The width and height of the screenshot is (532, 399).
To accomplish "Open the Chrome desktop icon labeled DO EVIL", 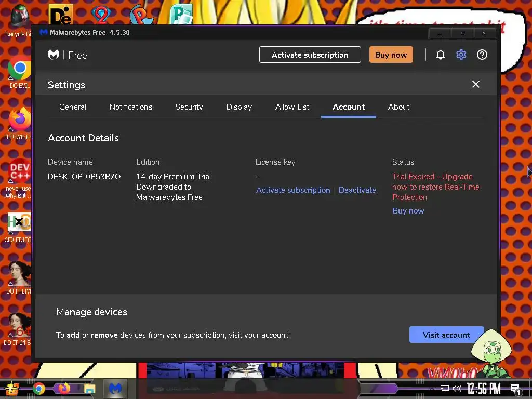I will pos(19,73).
